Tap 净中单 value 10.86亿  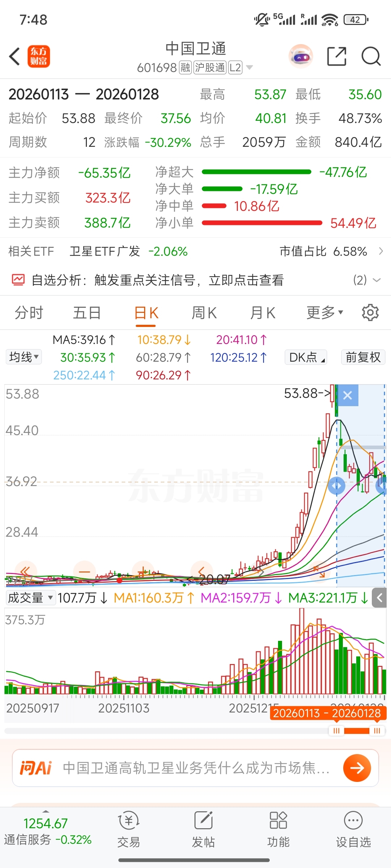coord(257,206)
